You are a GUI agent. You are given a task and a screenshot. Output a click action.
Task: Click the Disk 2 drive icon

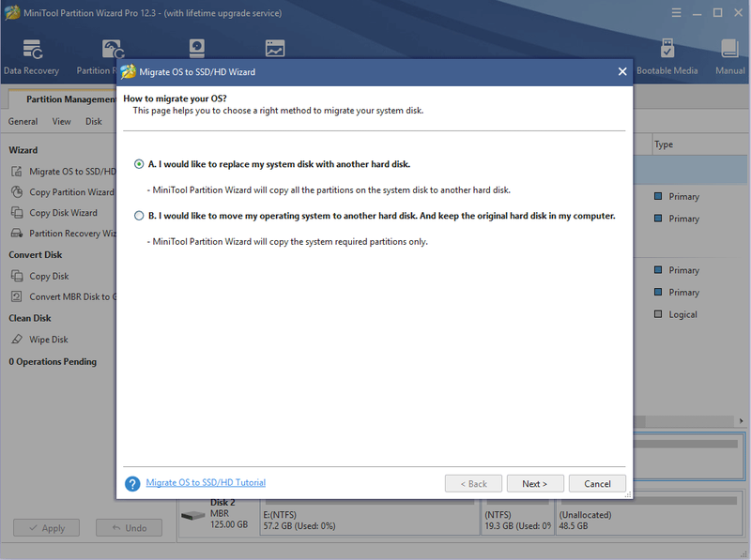[193, 516]
